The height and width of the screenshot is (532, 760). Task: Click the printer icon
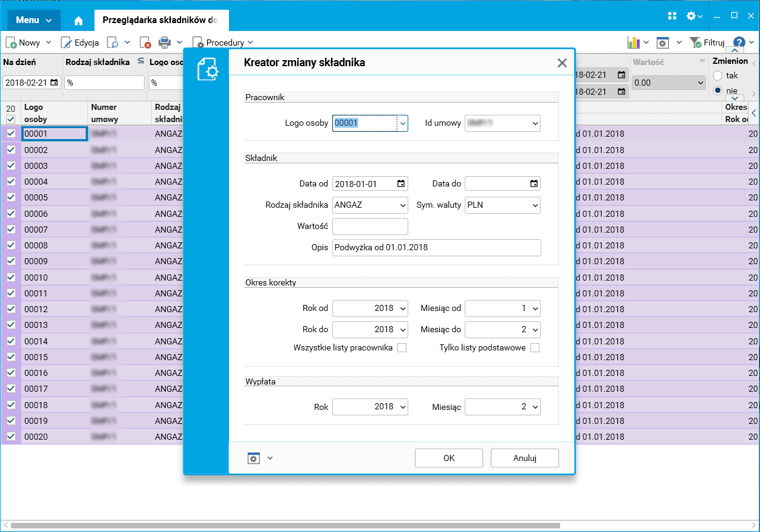[x=165, y=43]
